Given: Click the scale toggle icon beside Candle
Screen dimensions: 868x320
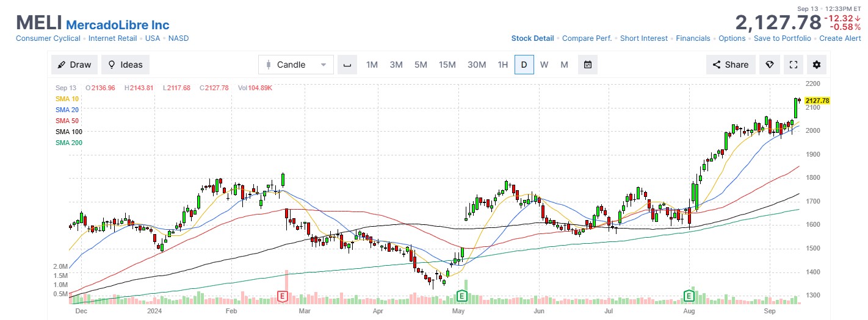Looking at the screenshot, I should [x=347, y=65].
